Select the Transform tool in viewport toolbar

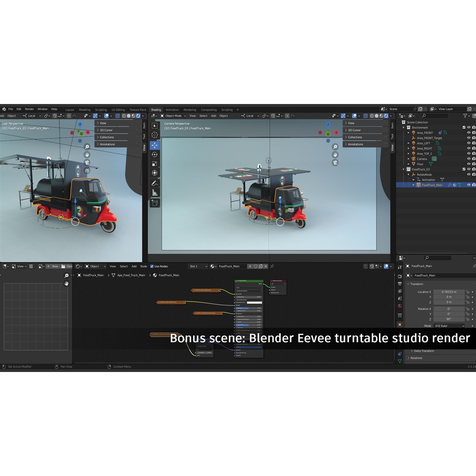pos(155,173)
